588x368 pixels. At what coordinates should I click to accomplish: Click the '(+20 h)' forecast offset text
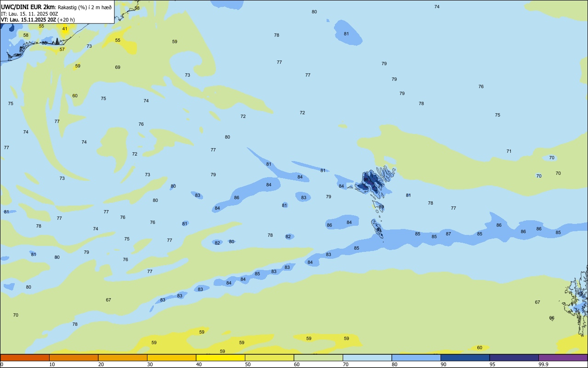(x=66, y=20)
